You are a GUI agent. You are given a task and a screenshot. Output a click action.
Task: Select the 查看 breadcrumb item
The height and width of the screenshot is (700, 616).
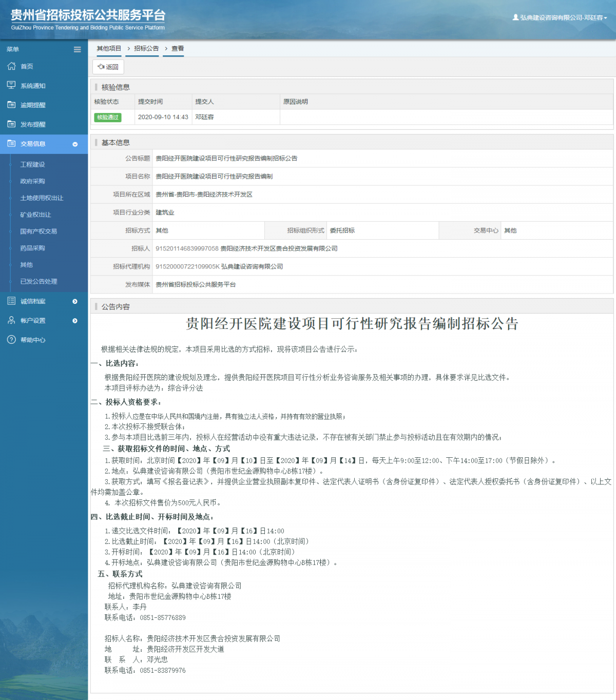[177, 48]
